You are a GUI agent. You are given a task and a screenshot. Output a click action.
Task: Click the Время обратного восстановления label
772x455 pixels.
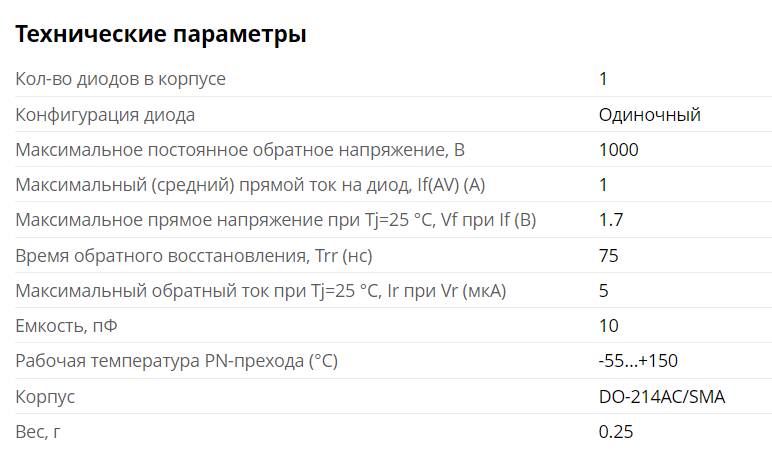(193, 256)
